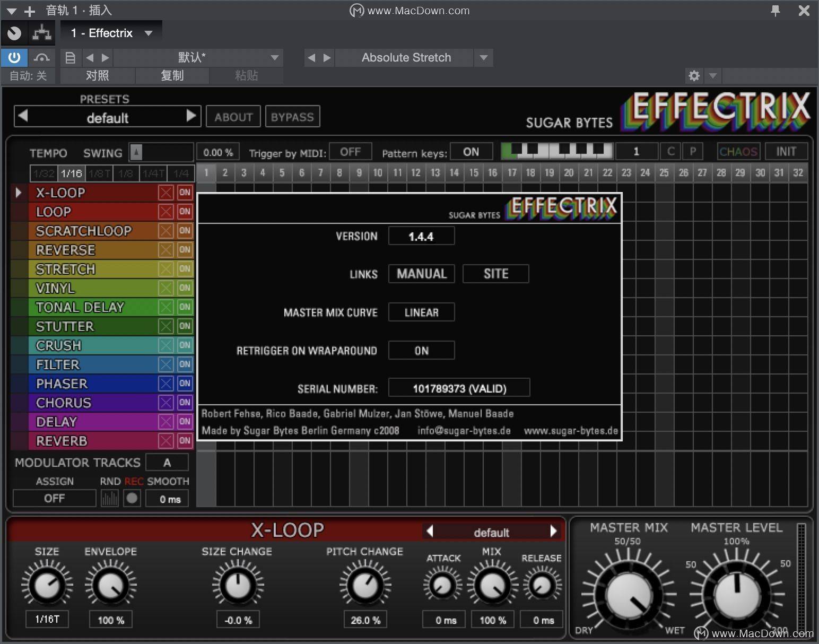Select the 1/16 tempo tab
The image size is (819, 644).
pyautogui.click(x=71, y=173)
